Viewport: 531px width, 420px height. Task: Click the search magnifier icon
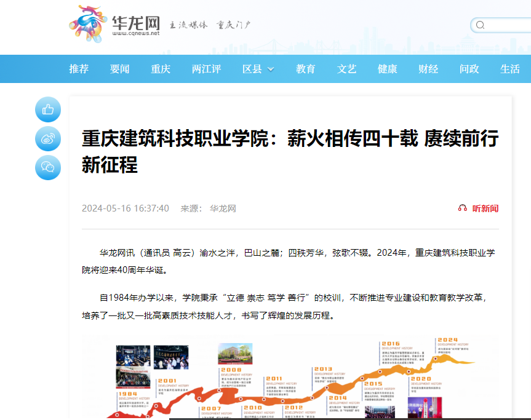point(481,25)
